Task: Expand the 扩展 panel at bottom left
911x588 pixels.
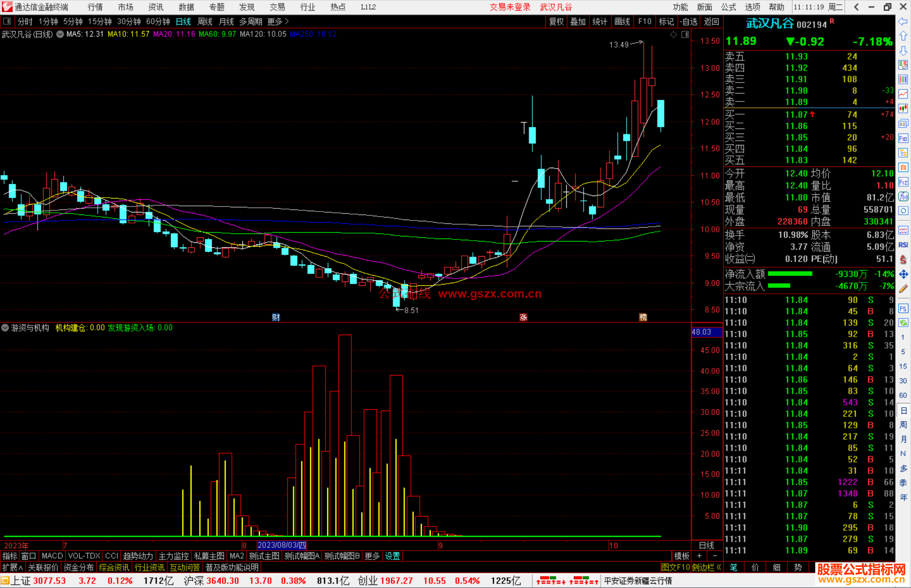Action: [x=12, y=567]
